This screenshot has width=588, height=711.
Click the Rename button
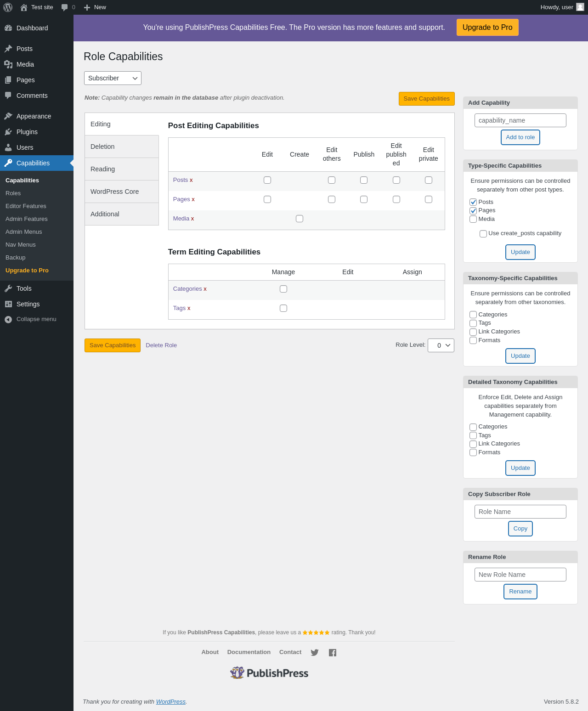point(520,592)
